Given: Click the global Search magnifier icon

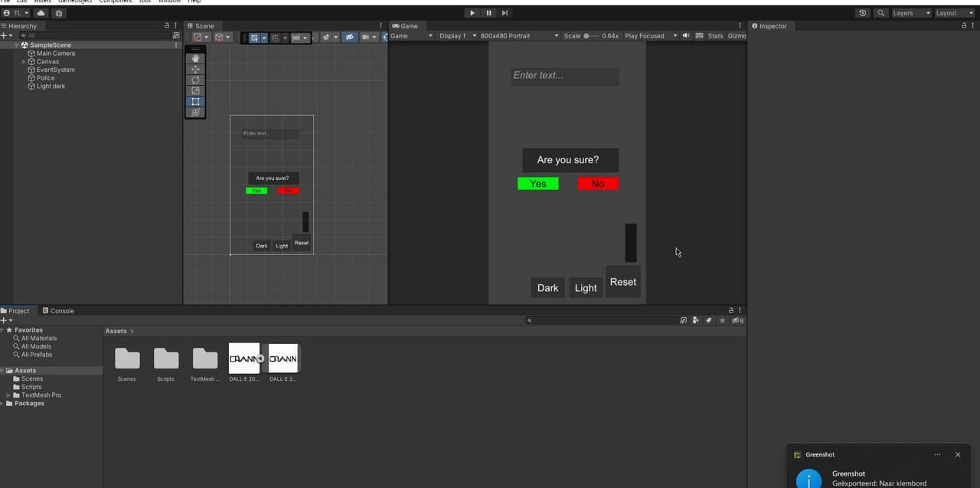Looking at the screenshot, I should click(x=880, y=13).
